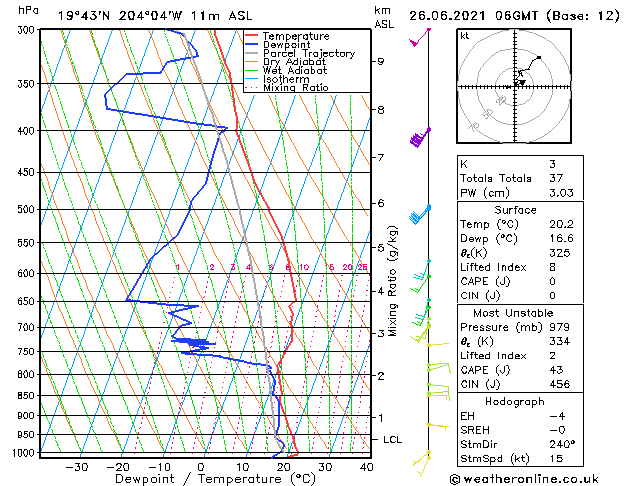Screen dimensions: 629x486
Task: Click the '1000' pressure level label
Action: click(26, 453)
